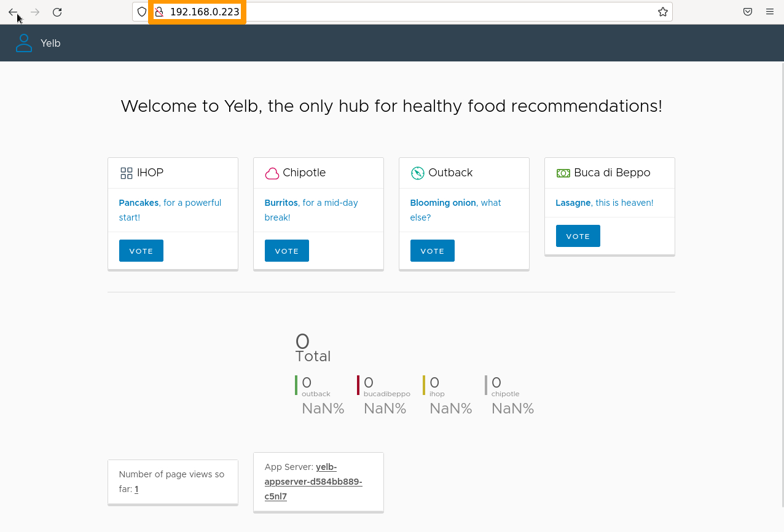
Task: Click the IHOP grid icon
Action: pyautogui.click(x=127, y=173)
